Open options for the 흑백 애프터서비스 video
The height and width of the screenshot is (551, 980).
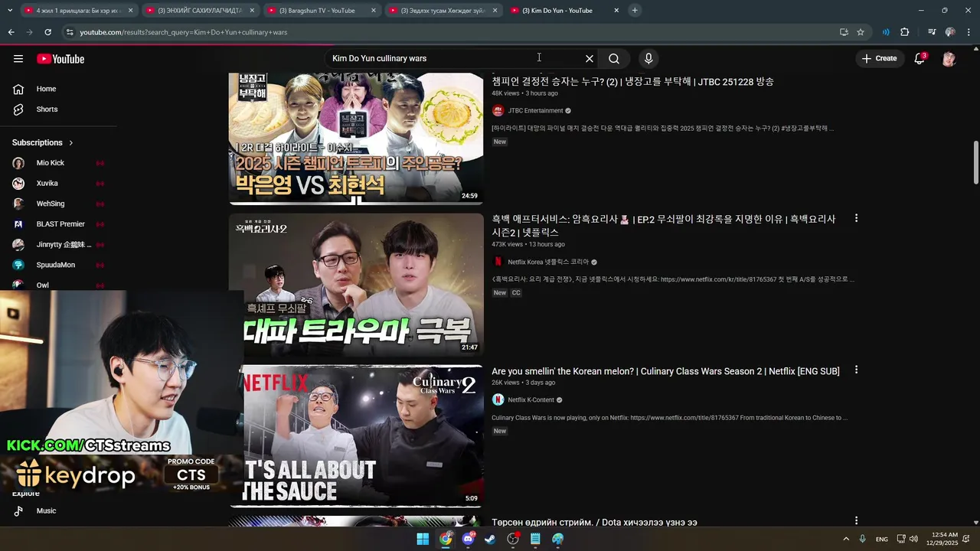click(856, 218)
